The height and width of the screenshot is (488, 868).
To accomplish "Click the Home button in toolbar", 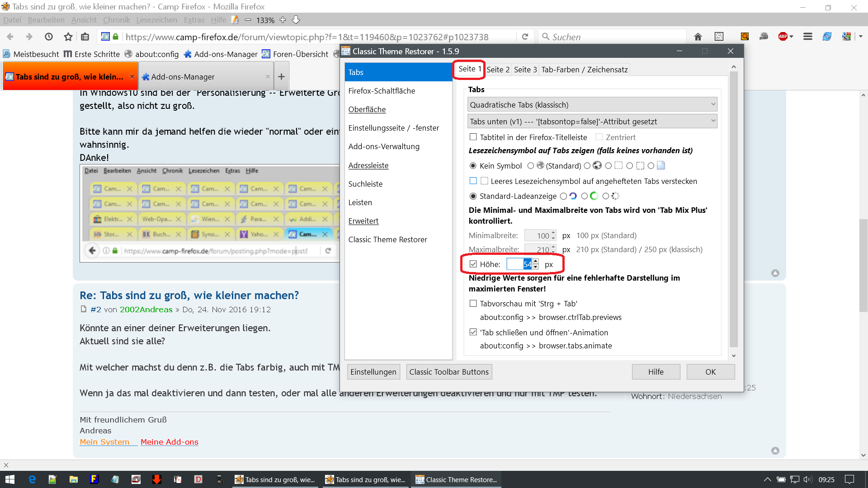I will [x=698, y=37].
